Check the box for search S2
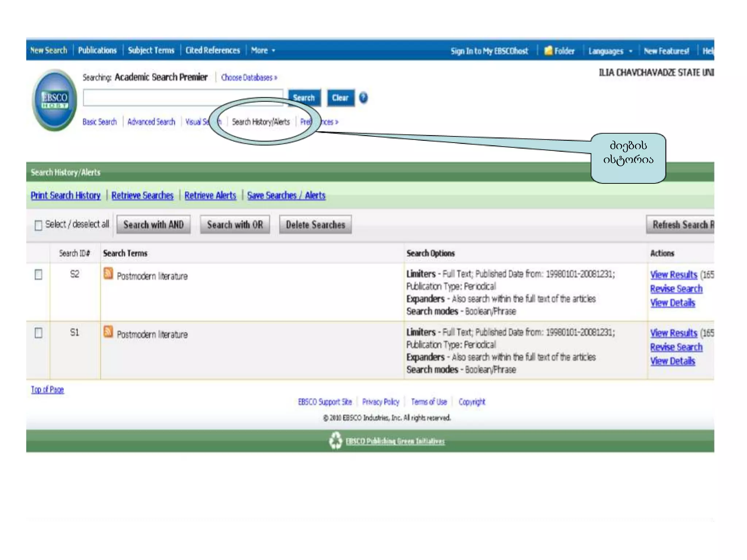Screen dimensions: 747x560 click(38, 275)
